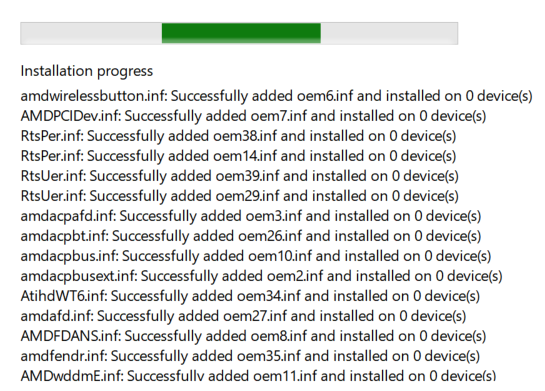The image size is (545, 391).
Task: Click the Installation progress heading
Action: pyautogui.click(x=87, y=71)
